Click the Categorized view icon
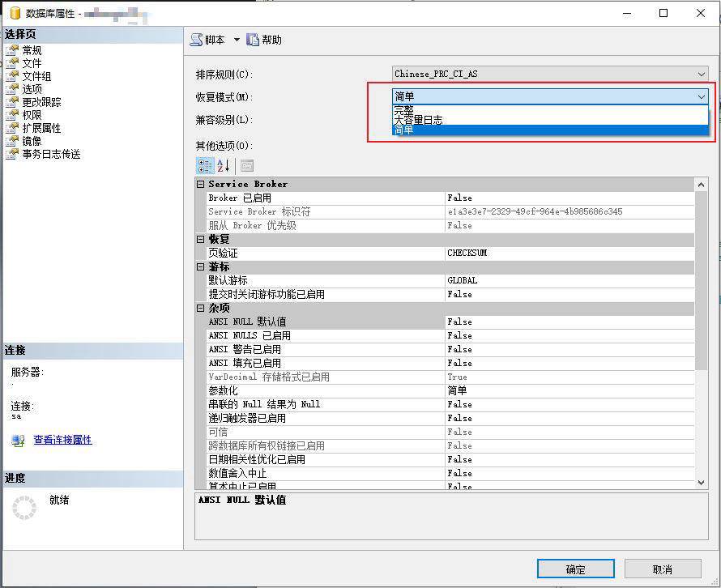 (x=205, y=166)
